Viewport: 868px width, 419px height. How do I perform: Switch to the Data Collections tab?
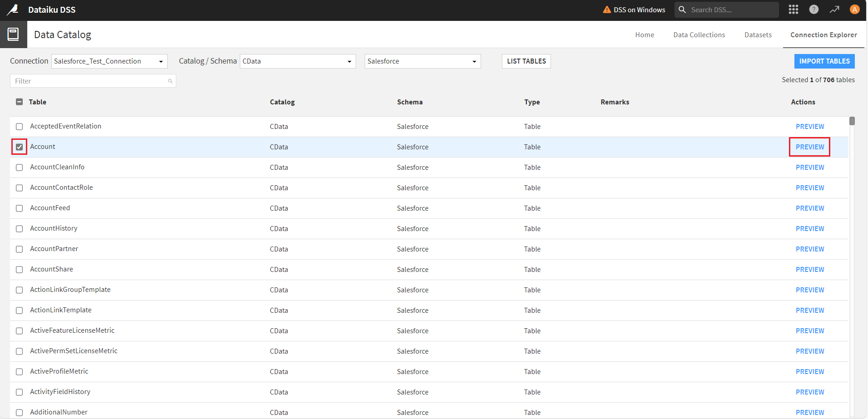click(699, 35)
